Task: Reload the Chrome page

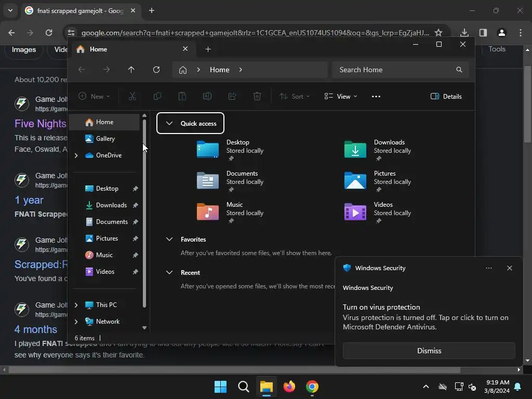Action: 49,33
